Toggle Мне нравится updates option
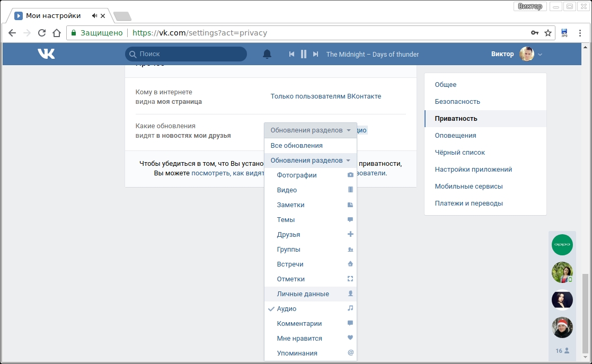This screenshot has width=592, height=364. pyautogui.click(x=311, y=339)
